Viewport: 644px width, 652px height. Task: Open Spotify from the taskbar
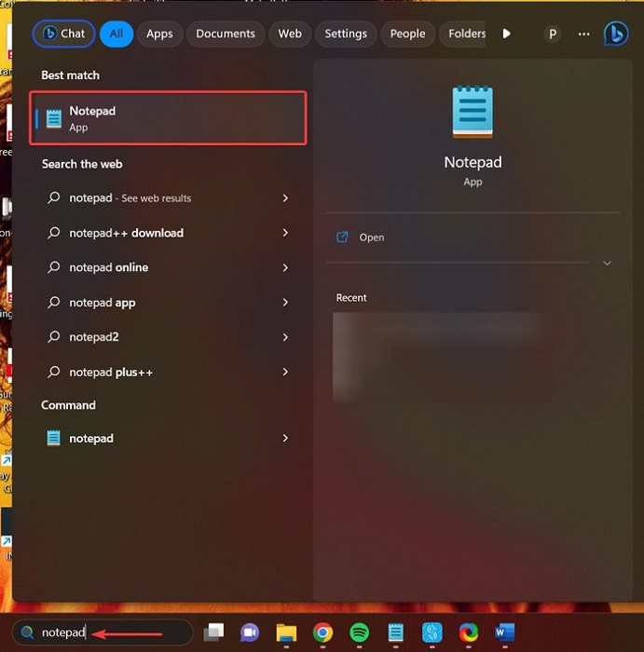[x=360, y=632]
